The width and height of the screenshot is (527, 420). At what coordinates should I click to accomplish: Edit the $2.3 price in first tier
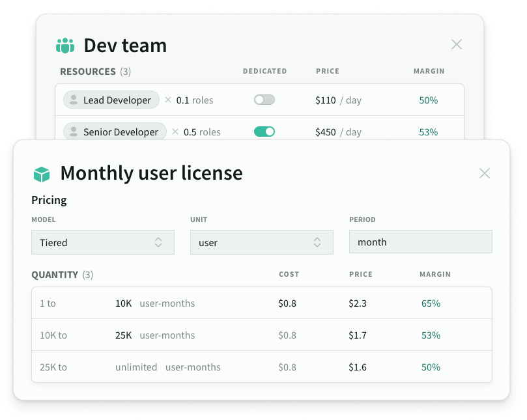tap(358, 303)
